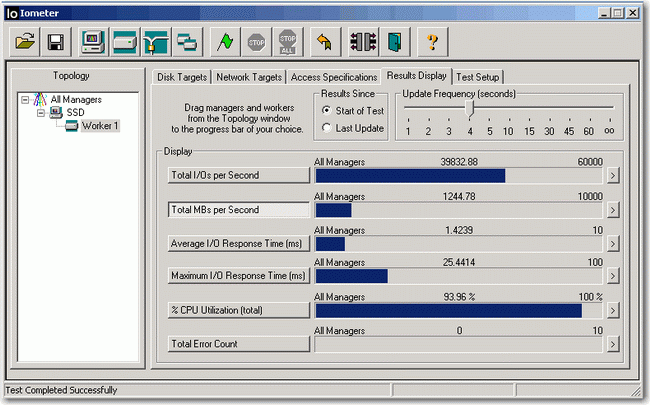The height and width of the screenshot is (405, 650).
Task: Select SSD manager label in topology
Action: point(75,112)
